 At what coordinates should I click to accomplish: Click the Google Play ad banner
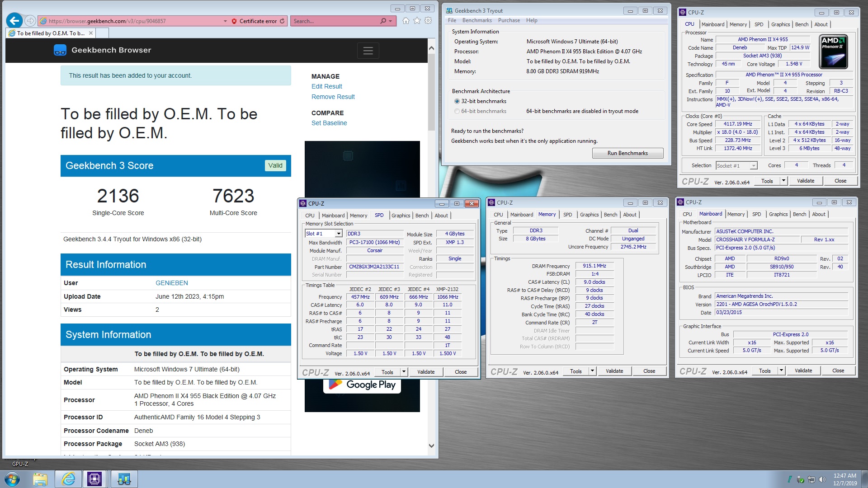click(362, 385)
